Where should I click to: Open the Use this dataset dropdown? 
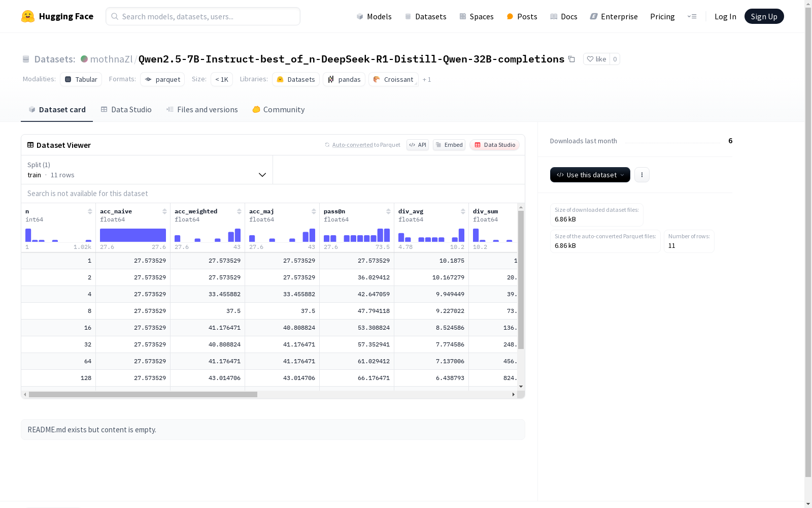pyautogui.click(x=590, y=175)
